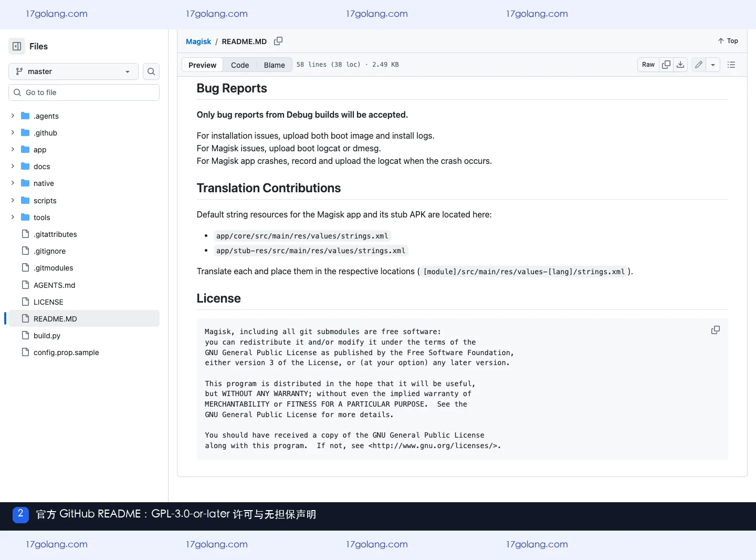
Task: Open the Magisk breadcrumb link
Action: [198, 42]
